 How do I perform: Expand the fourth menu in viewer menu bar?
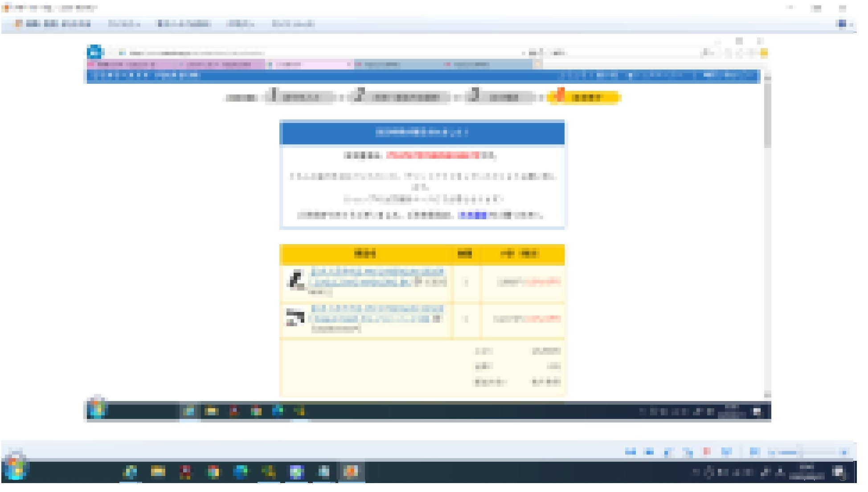240,24
